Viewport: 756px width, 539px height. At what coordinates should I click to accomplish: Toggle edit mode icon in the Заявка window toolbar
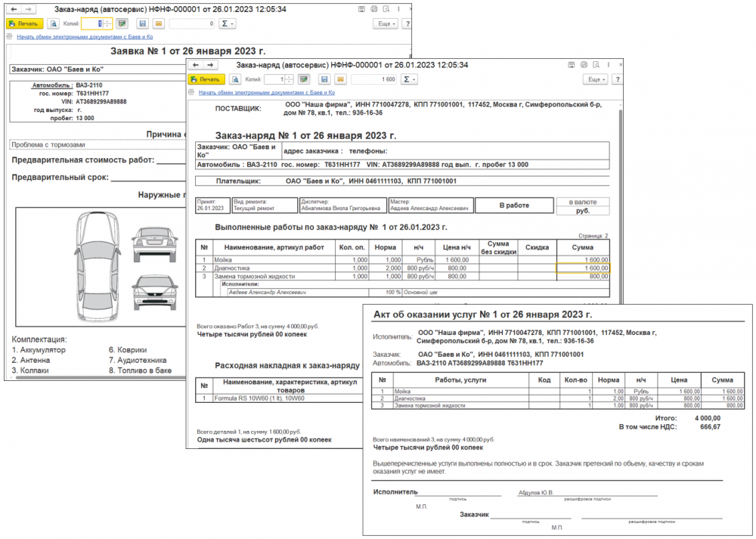[122, 23]
